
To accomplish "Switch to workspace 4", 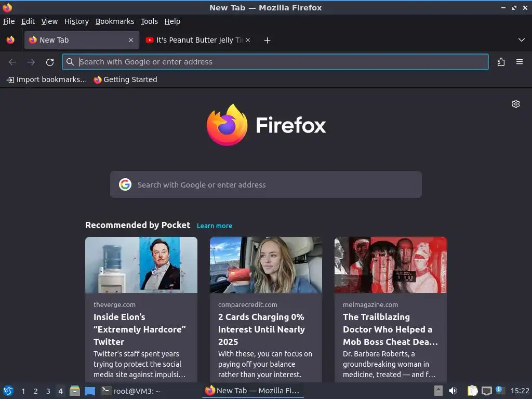I will click(60, 391).
